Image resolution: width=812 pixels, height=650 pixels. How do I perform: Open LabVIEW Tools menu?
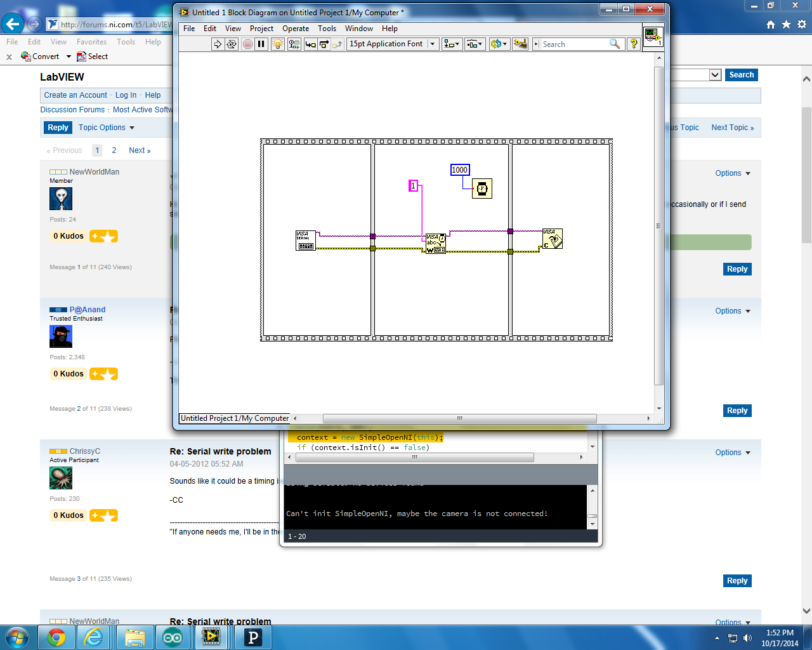[327, 29]
